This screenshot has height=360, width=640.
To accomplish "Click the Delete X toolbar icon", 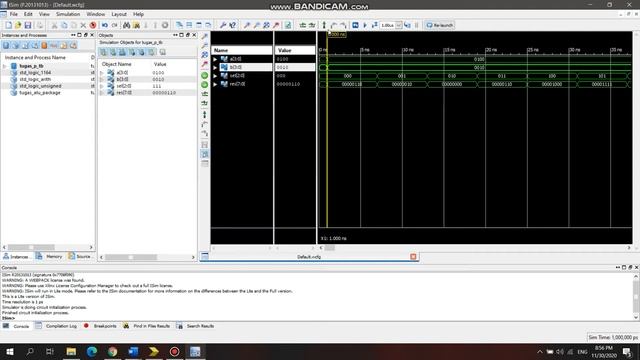I will click(x=83, y=25).
